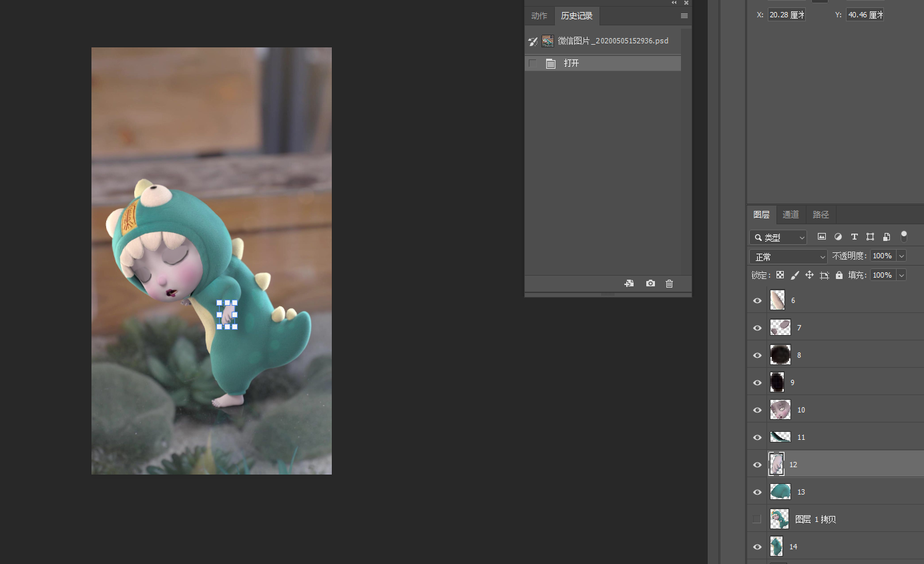Hide layer 9 with eye icon

point(757,382)
